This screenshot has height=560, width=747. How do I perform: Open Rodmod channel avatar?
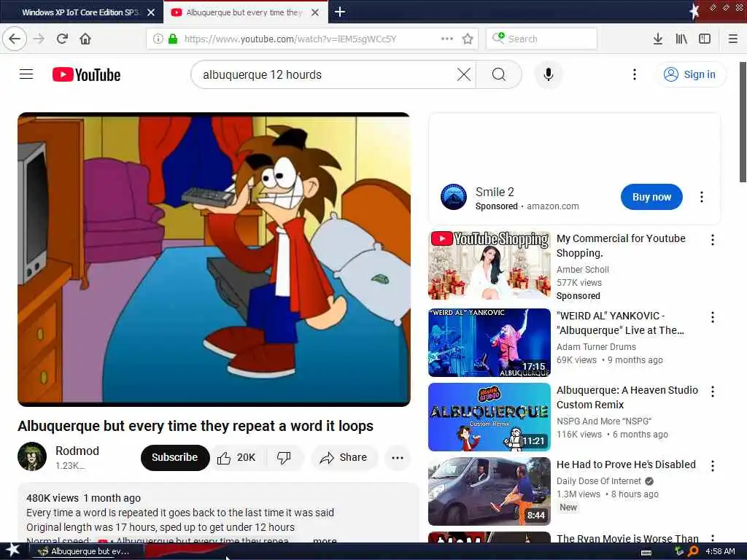[32, 456]
